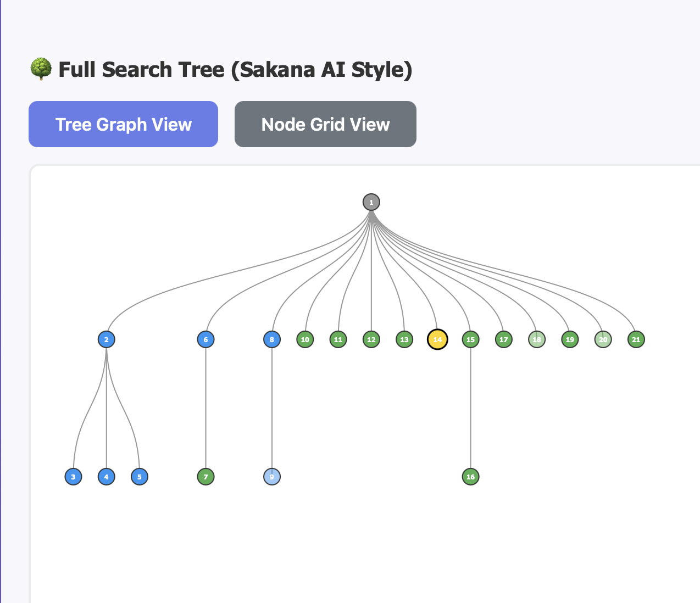700x603 pixels.
Task: Click green leaf node 7
Action: click(x=205, y=477)
